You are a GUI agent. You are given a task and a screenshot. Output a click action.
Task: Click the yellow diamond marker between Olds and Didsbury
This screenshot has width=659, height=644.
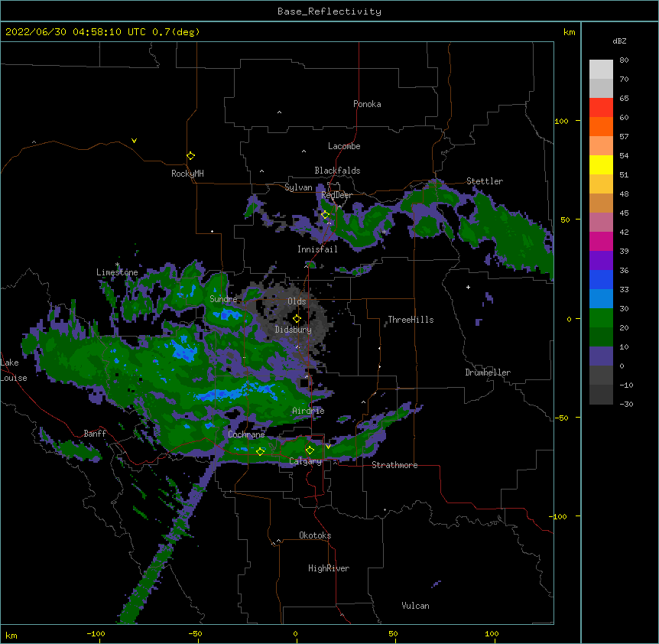coord(297,319)
